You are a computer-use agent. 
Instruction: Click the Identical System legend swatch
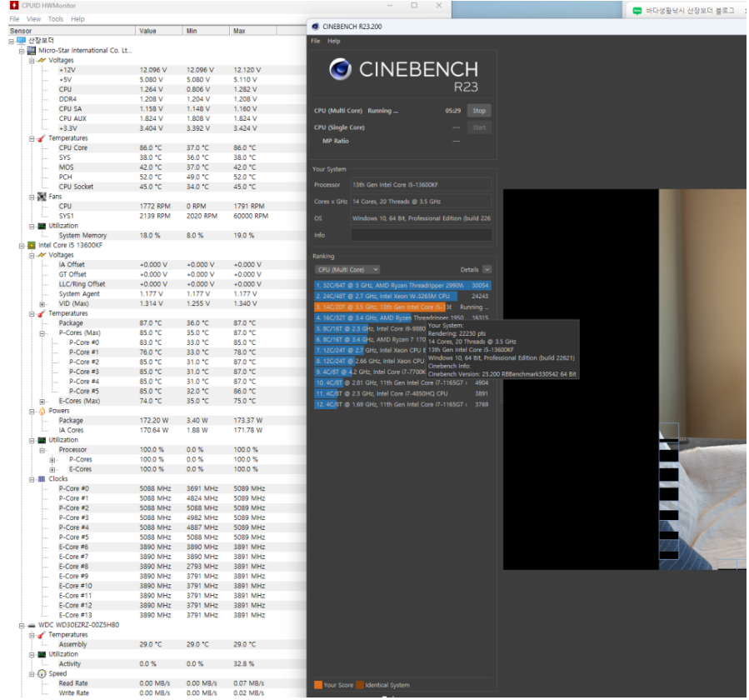tap(360, 685)
